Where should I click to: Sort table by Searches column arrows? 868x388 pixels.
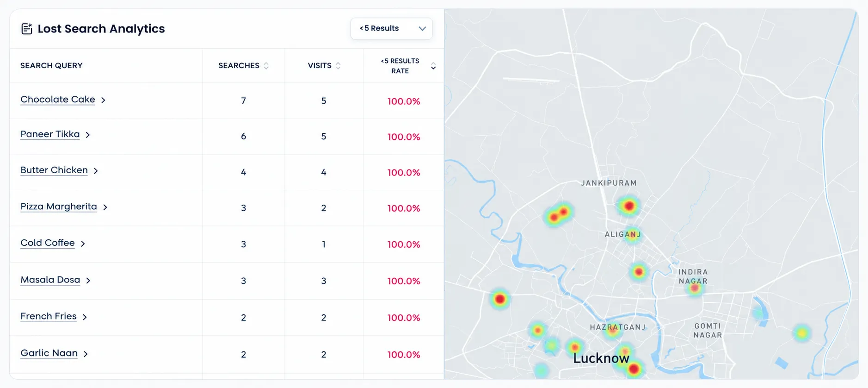[x=266, y=66]
